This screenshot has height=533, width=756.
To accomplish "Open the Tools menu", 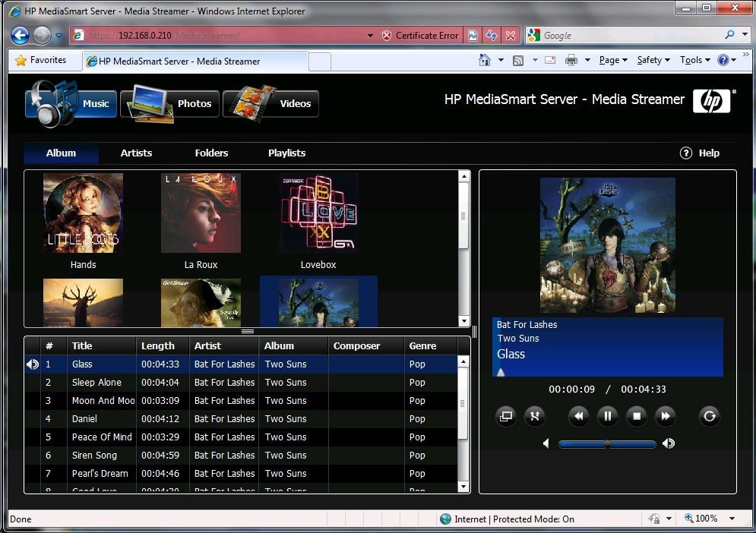I will click(694, 60).
